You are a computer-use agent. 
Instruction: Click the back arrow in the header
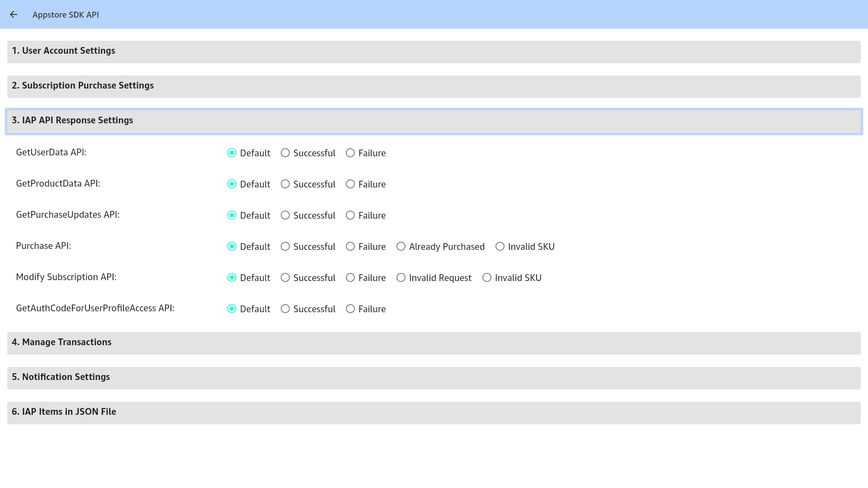(x=14, y=14)
